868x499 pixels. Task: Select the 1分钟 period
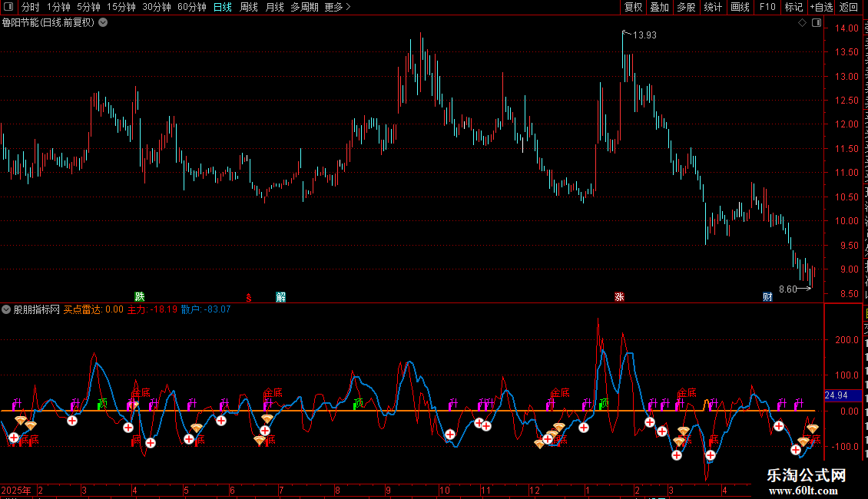click(58, 7)
